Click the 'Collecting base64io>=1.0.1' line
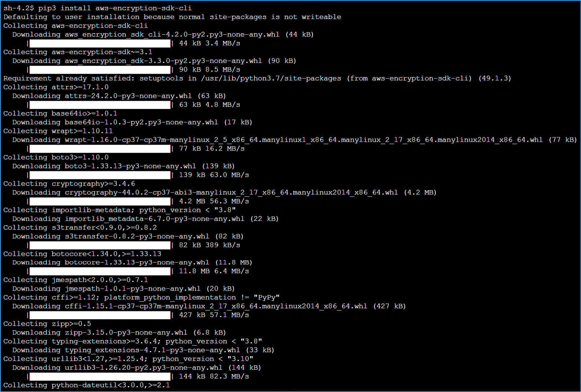This screenshot has height=392, width=581. (x=60, y=113)
